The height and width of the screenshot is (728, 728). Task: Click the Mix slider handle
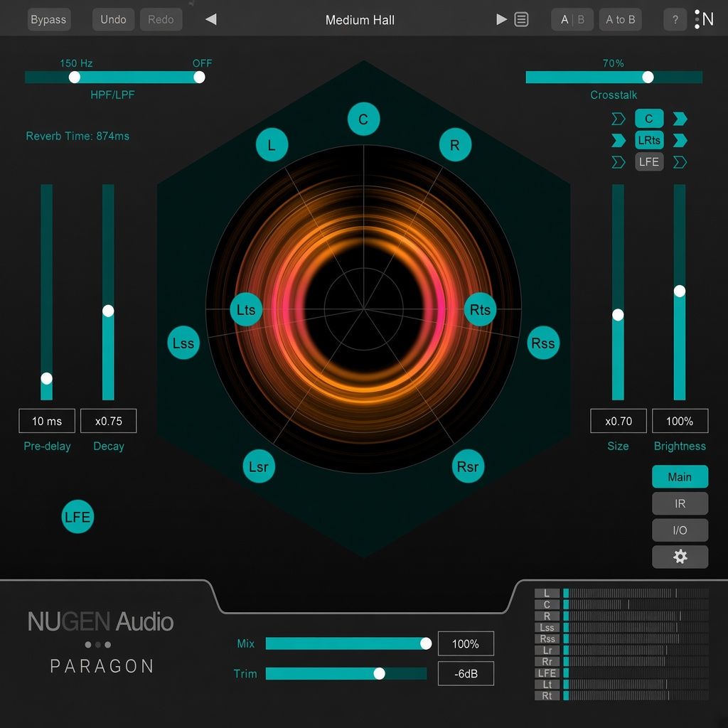(426, 643)
